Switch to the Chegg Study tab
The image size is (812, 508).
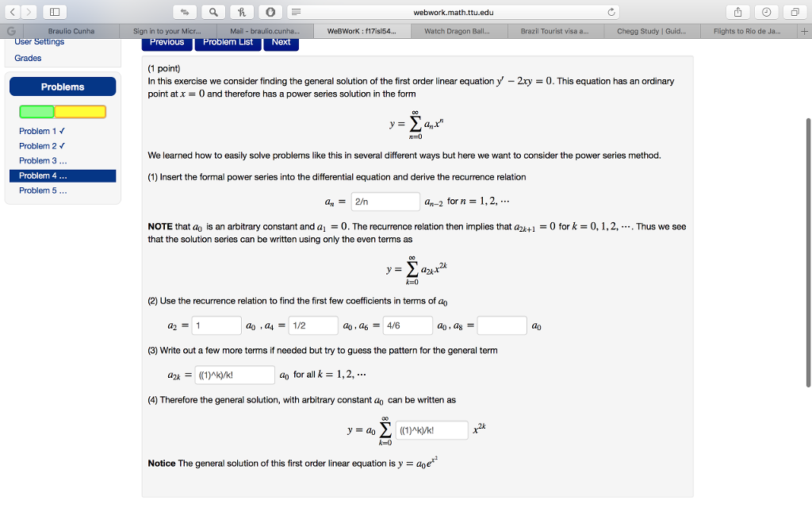click(652, 31)
